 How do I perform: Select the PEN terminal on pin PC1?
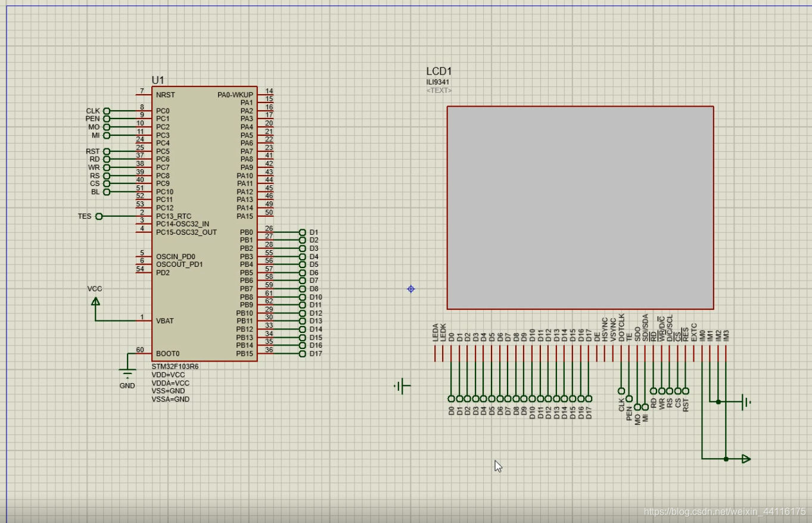pyautogui.click(x=107, y=119)
